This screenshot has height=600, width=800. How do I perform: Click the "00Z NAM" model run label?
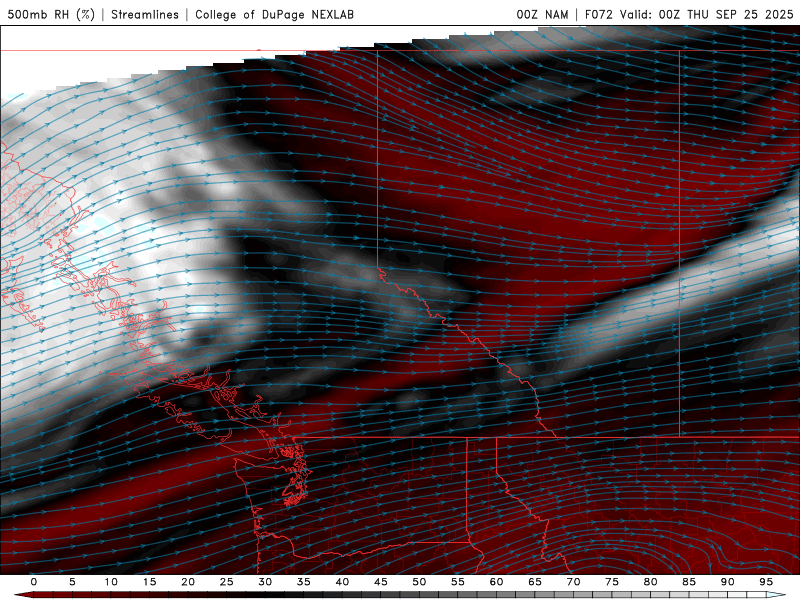[542, 14]
